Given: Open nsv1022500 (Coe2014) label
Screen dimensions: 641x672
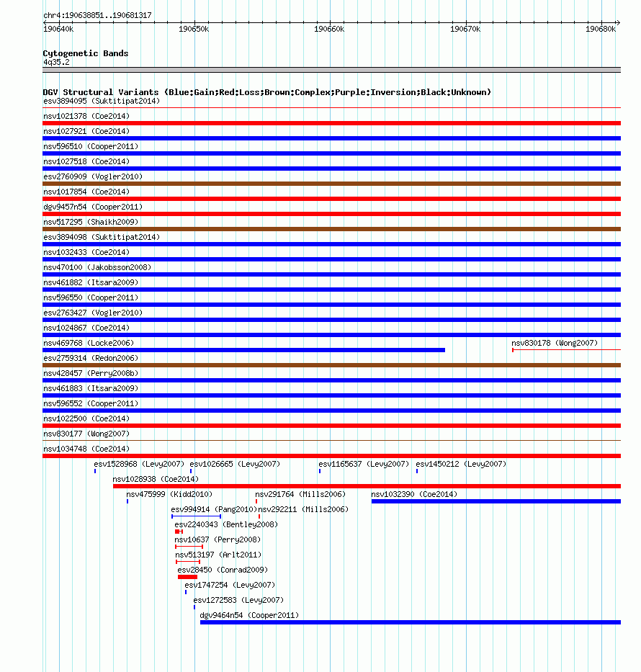Looking at the screenshot, I should pyautogui.click(x=86, y=418).
